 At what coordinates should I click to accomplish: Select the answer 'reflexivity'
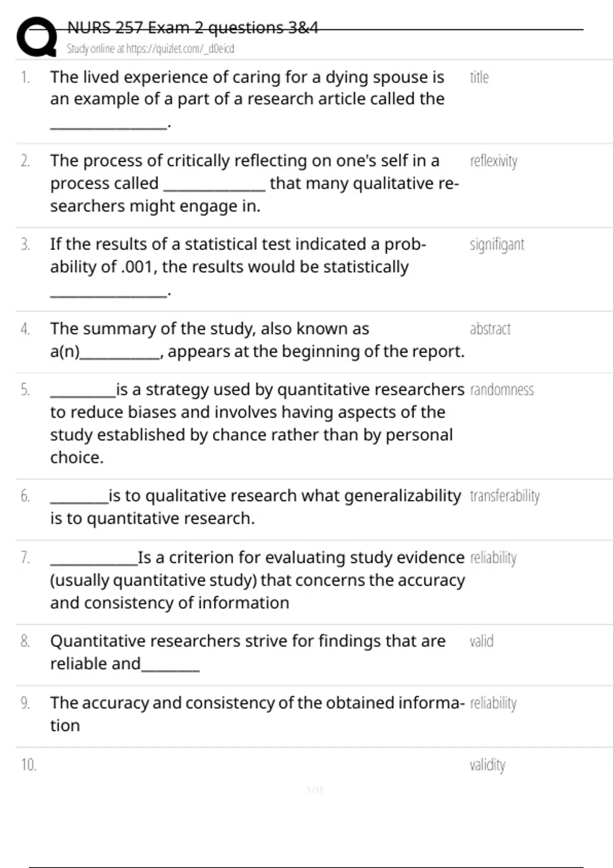pyautogui.click(x=493, y=161)
